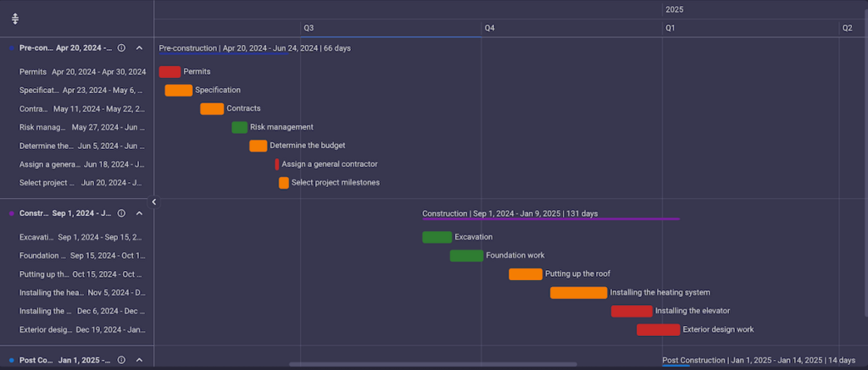Open info icon for Pre-construction group
The width and height of the screenshot is (868, 370).
(x=121, y=48)
